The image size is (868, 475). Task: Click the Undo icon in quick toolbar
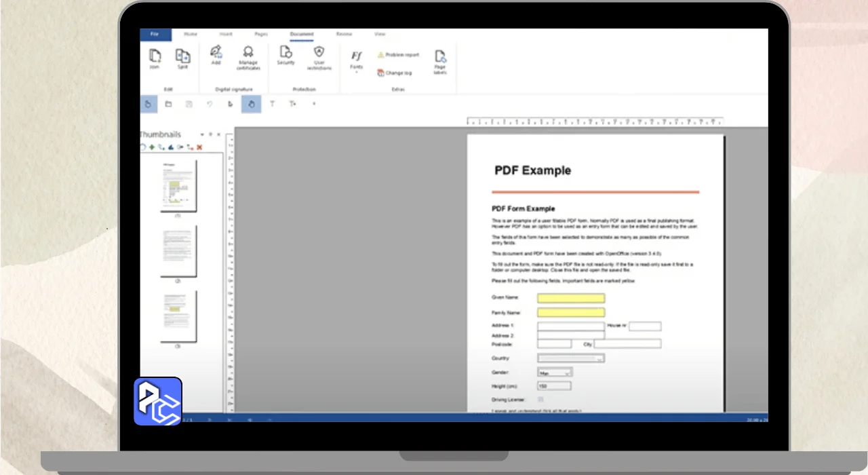210,104
